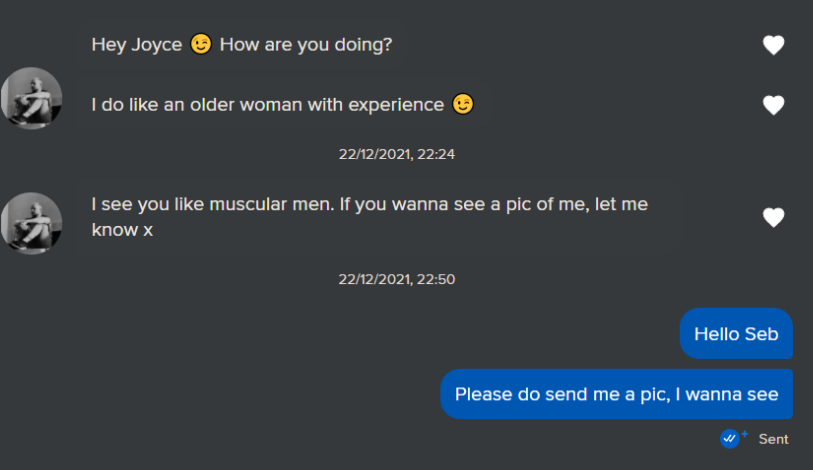Screen dimensions: 813x470
Task: Open sender avatar beside "older woman" message
Action: (x=32, y=98)
